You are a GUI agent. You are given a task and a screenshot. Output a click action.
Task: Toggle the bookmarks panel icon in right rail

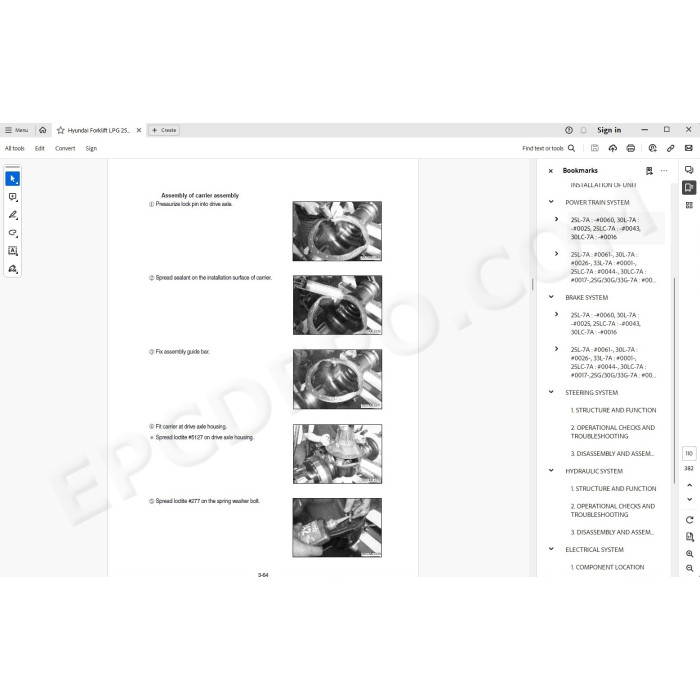pyautogui.click(x=689, y=187)
